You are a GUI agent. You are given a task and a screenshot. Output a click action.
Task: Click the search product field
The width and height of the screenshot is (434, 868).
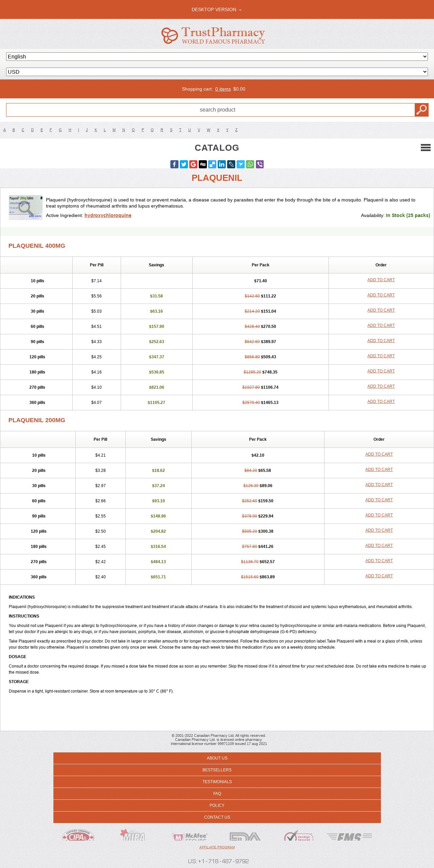(211, 110)
